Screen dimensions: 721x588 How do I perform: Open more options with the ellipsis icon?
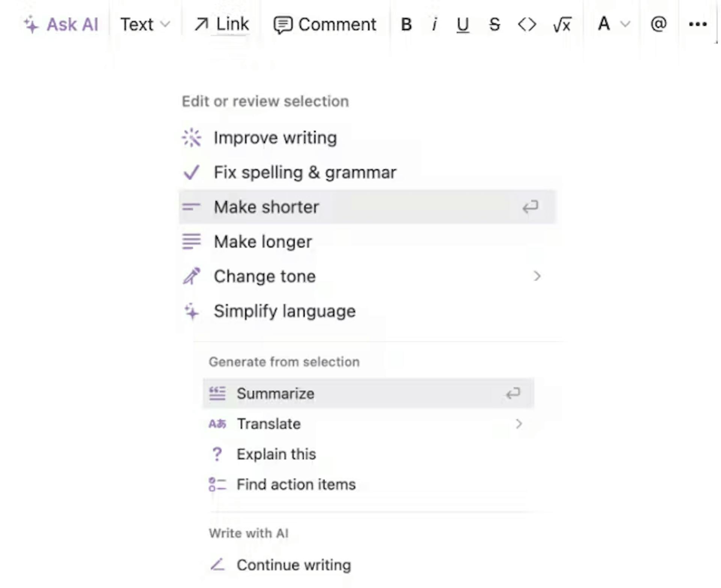point(698,24)
